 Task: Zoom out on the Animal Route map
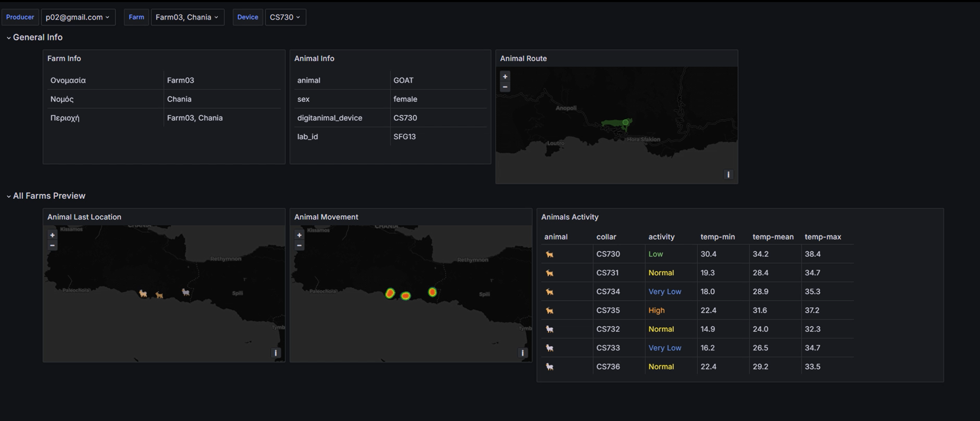[x=505, y=87]
